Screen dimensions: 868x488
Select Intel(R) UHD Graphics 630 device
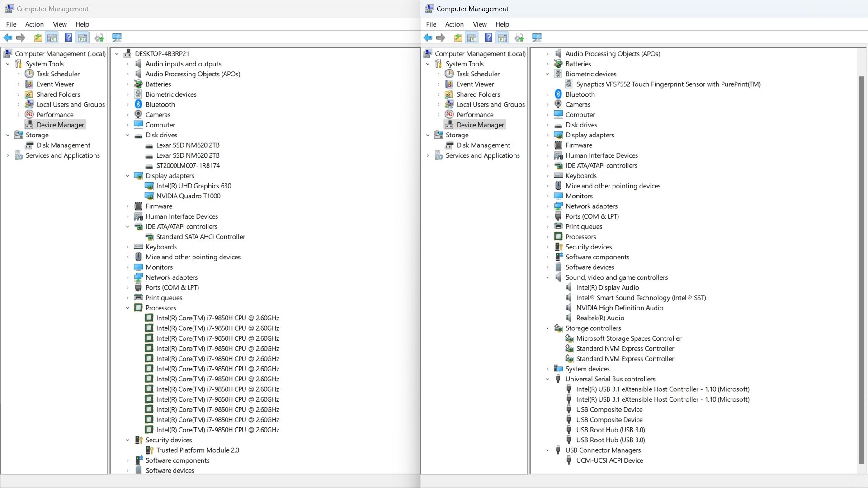pyautogui.click(x=193, y=186)
